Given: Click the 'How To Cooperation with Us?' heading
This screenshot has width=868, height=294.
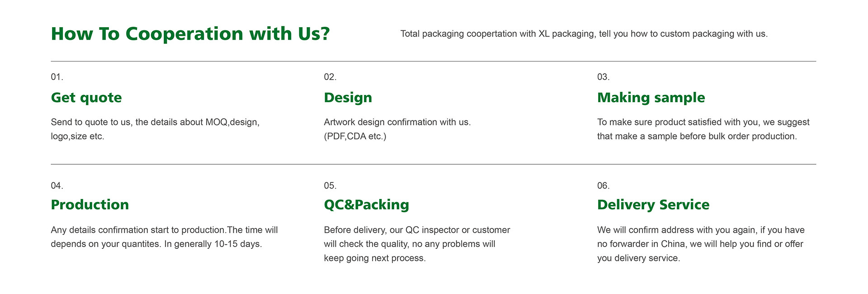Looking at the screenshot, I should tap(190, 34).
